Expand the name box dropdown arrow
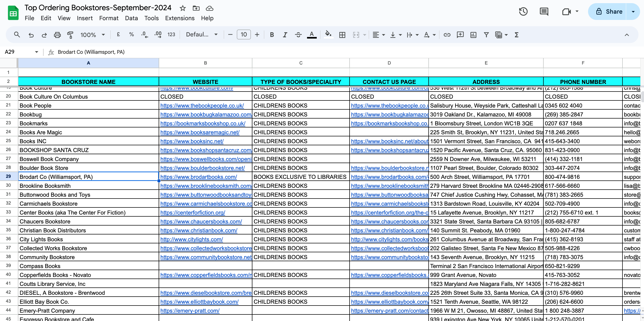This screenshot has width=644, height=321. 37,52
